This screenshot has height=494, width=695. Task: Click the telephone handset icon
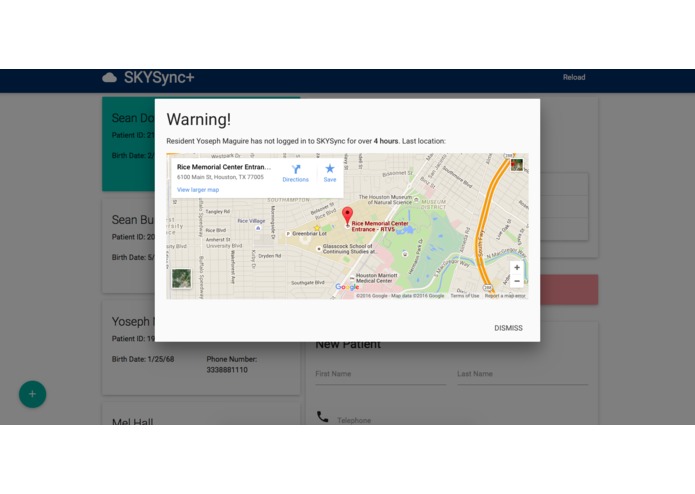323,416
